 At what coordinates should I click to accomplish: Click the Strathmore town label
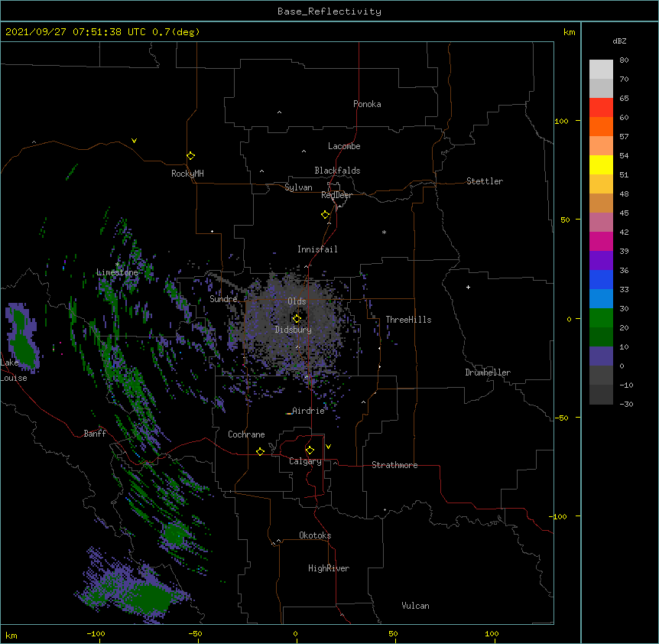tap(394, 465)
